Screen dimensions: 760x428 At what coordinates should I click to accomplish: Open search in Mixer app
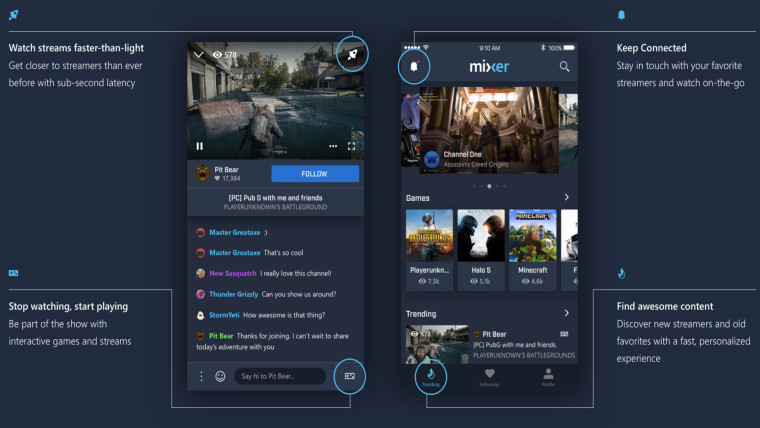tap(564, 66)
